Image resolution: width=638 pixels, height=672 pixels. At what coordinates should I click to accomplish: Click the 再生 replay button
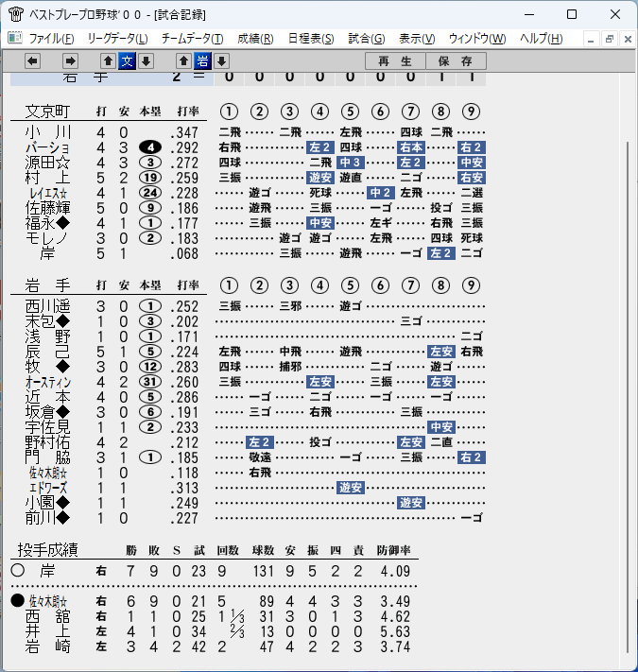coord(395,60)
